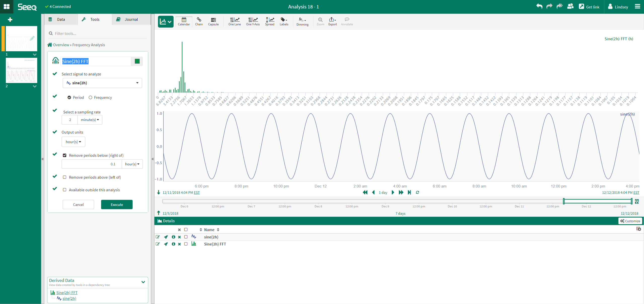The height and width of the screenshot is (304, 644).
Task: Change the Sine(2h) FFT color swatch
Action: pos(137,61)
